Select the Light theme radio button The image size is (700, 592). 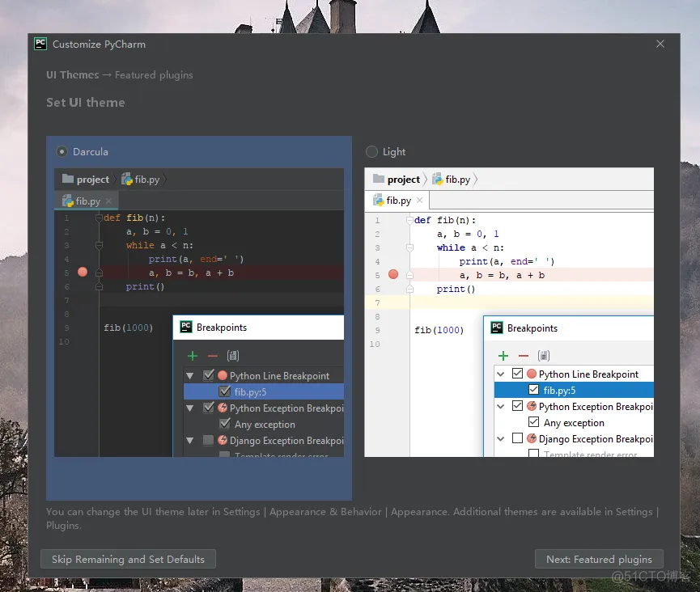pos(371,152)
